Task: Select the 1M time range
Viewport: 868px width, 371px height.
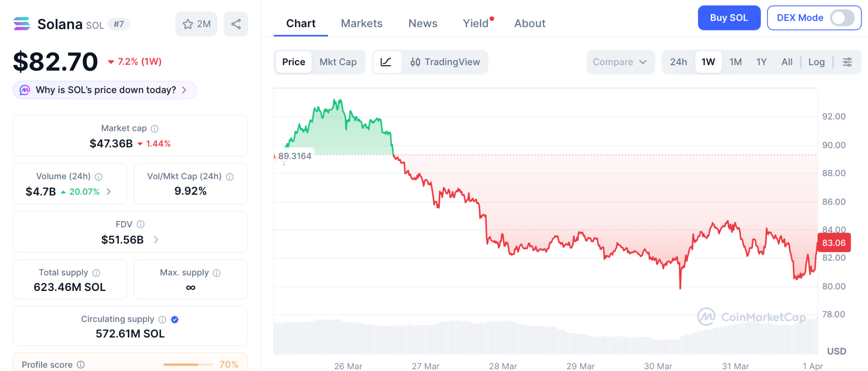Action: click(735, 62)
